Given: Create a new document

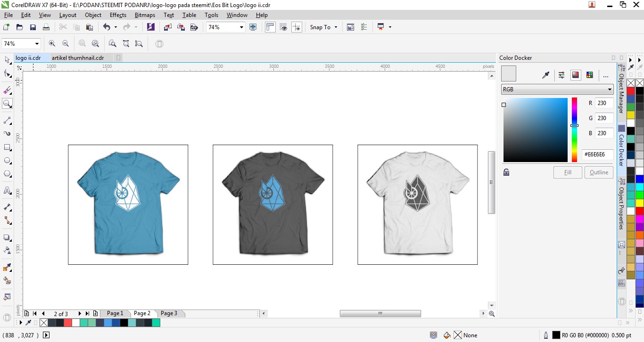Looking at the screenshot, I should [7, 27].
